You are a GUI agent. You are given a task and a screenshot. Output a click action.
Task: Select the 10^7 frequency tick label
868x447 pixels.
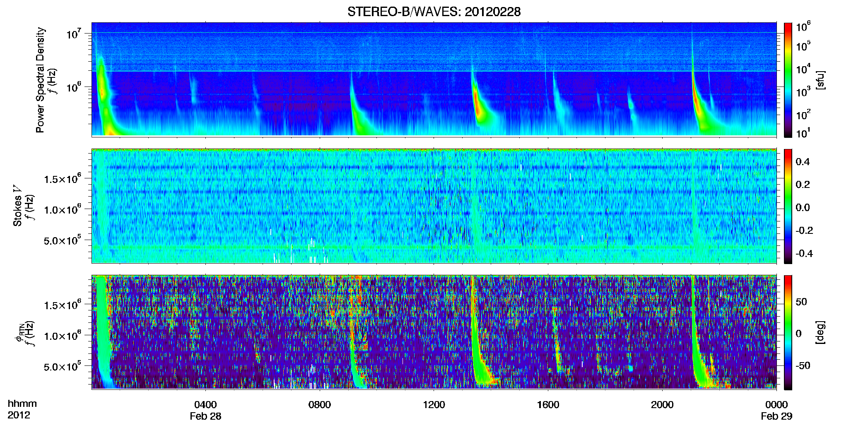(74, 34)
